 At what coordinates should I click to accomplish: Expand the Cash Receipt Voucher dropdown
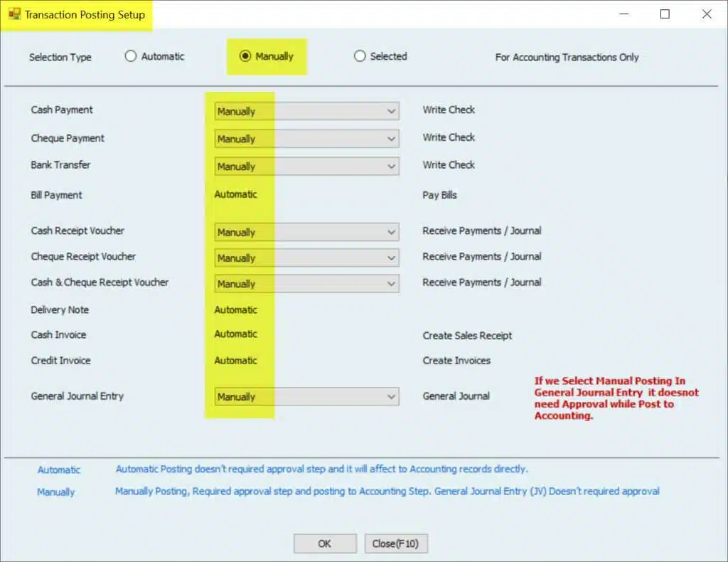click(x=306, y=232)
